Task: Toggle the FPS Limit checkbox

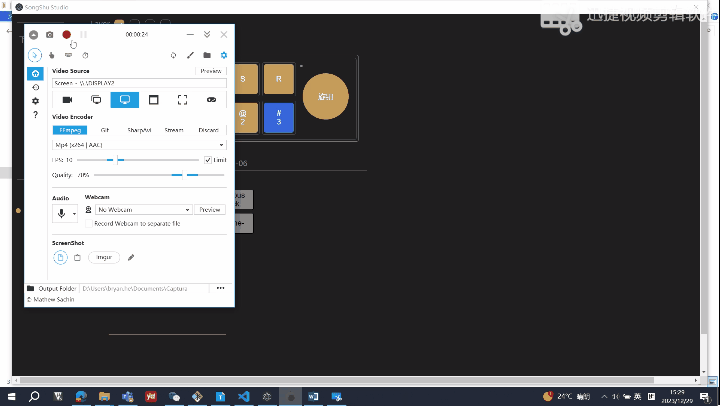Action: click(208, 160)
